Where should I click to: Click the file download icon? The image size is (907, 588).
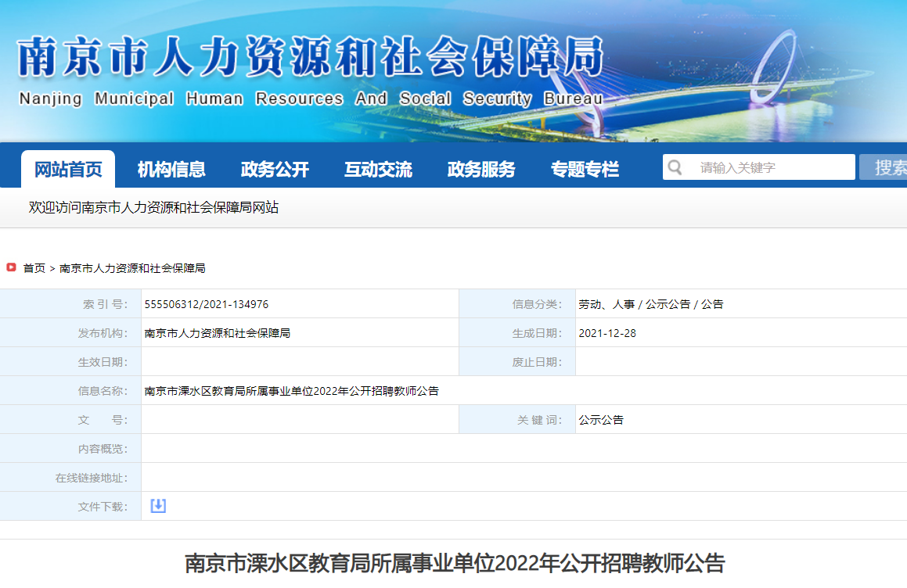[158, 506]
